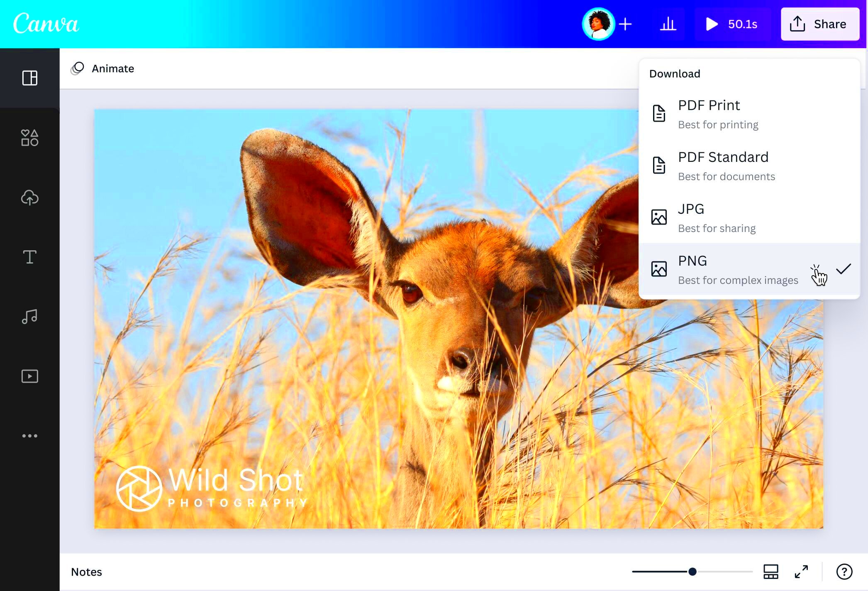Open the Notes panel
This screenshot has height=591, width=868.
click(x=86, y=571)
